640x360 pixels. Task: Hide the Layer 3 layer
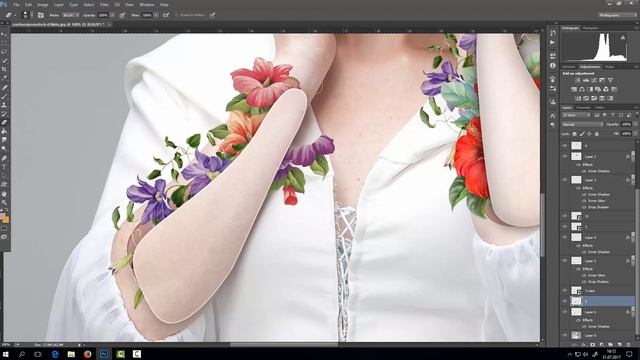[x=565, y=180]
